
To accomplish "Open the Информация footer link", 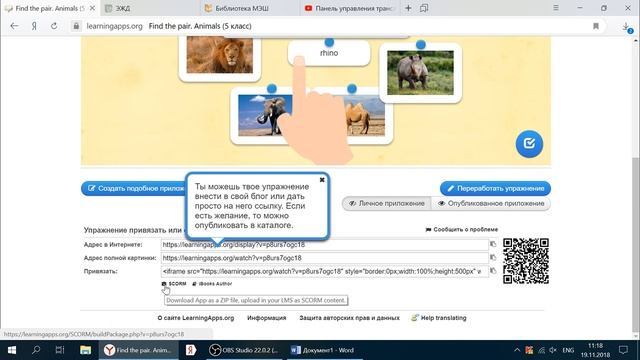I will (267, 318).
